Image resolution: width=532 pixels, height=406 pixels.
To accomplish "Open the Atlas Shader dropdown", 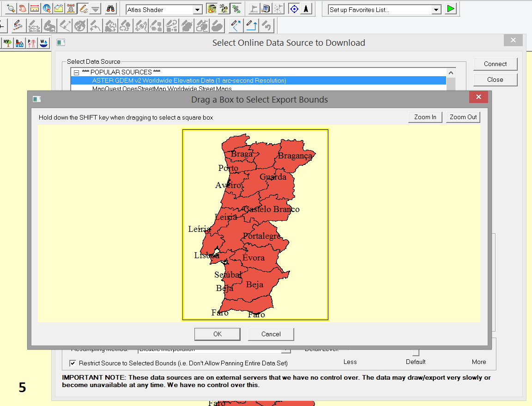I will tap(164, 10).
